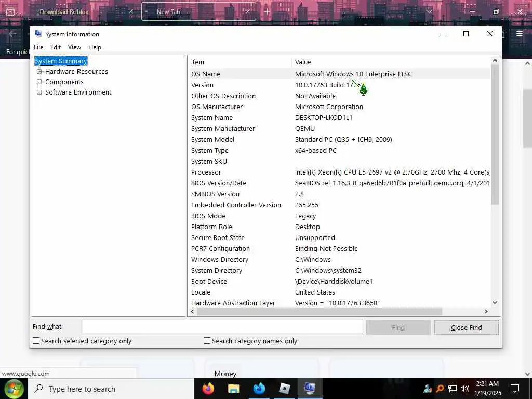Switch to the Download Roblox browser tab
The image size is (532, 399).
[64, 11]
